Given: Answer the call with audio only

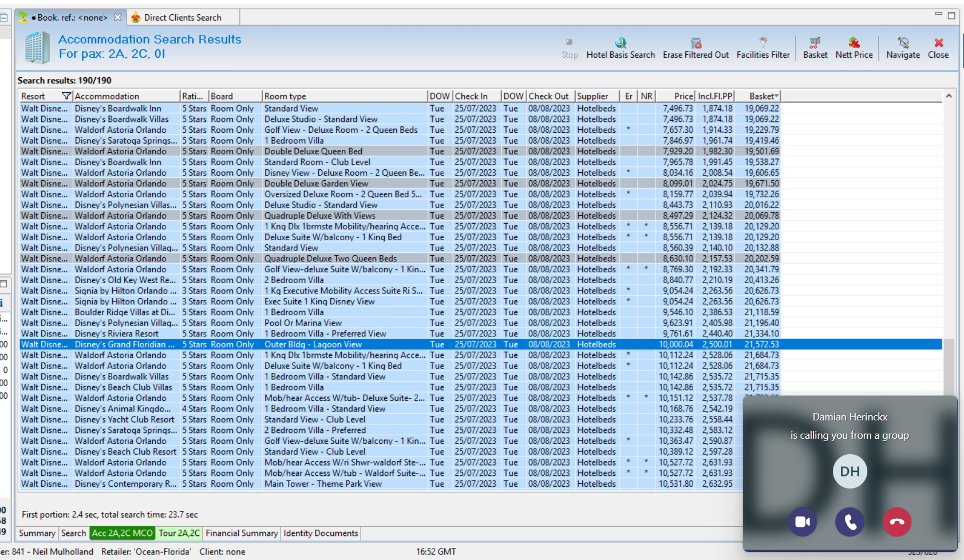Looking at the screenshot, I should [x=850, y=522].
